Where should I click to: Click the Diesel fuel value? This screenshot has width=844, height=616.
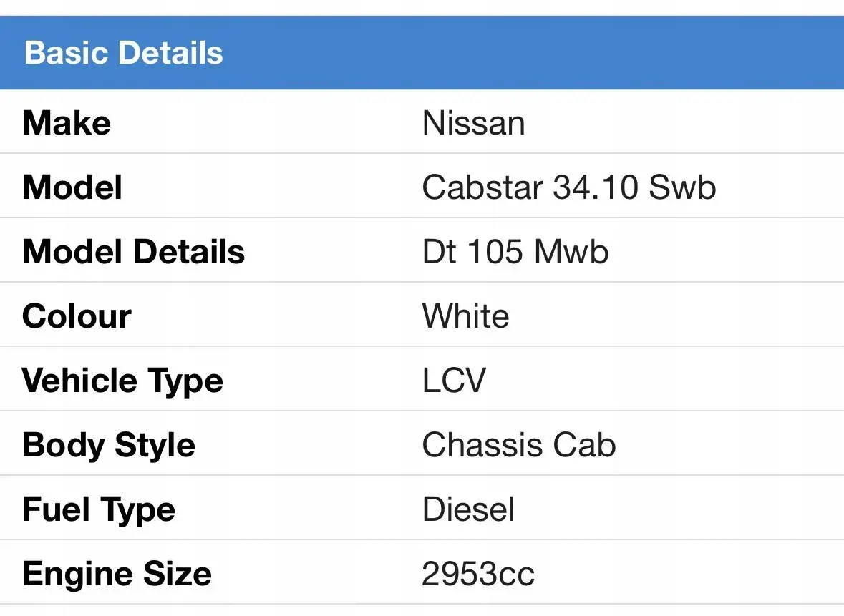click(468, 509)
